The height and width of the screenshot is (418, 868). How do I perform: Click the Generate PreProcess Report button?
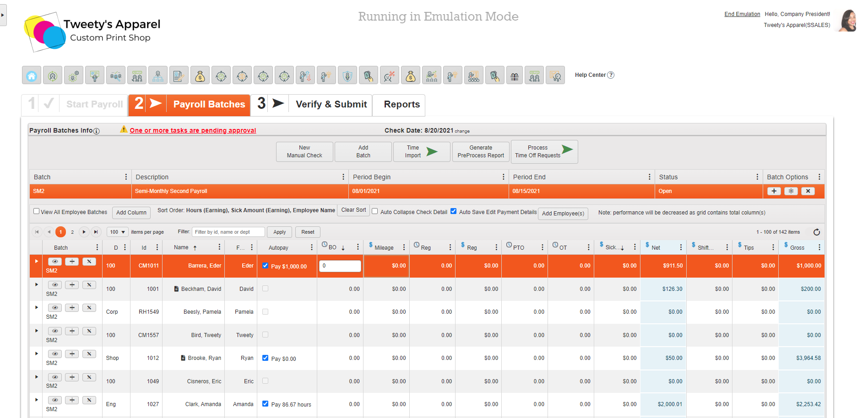[480, 152]
